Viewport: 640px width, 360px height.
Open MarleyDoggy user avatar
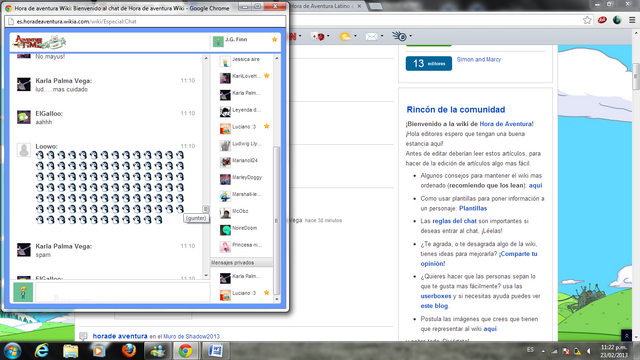tap(225, 179)
